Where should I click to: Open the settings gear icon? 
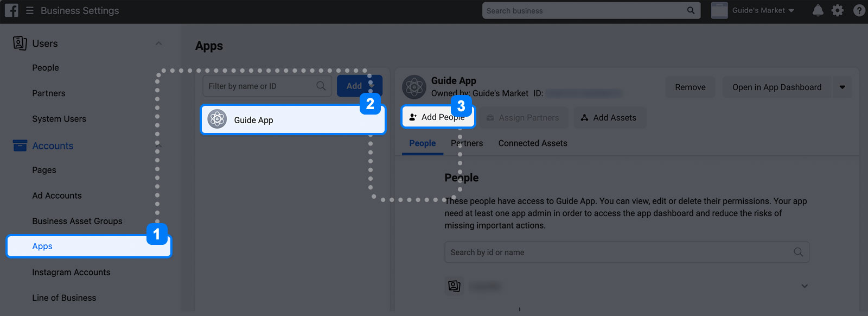coord(838,10)
